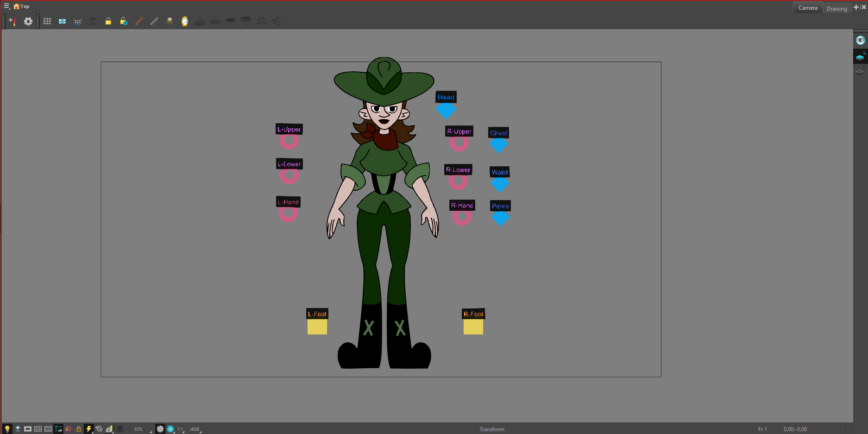Toggle the eye visibility icon in right sidebar
Image resolution: width=868 pixels, height=434 pixels.
pos(860,40)
